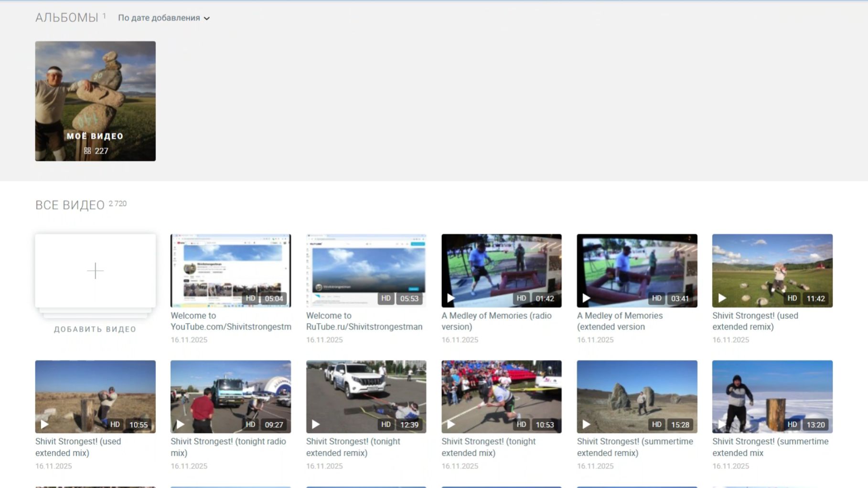
Task: Click the chevron arrow next to sort order
Action: point(207,19)
